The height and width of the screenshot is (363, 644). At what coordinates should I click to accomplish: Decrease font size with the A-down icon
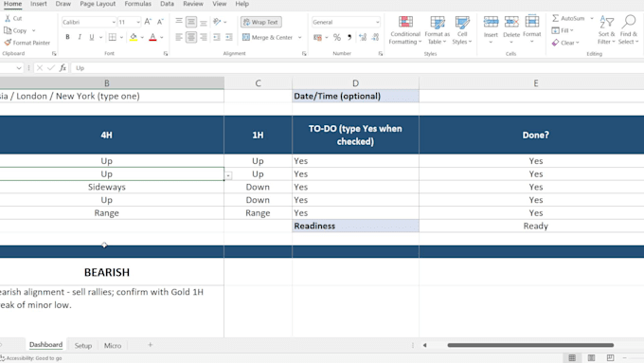coord(160,22)
